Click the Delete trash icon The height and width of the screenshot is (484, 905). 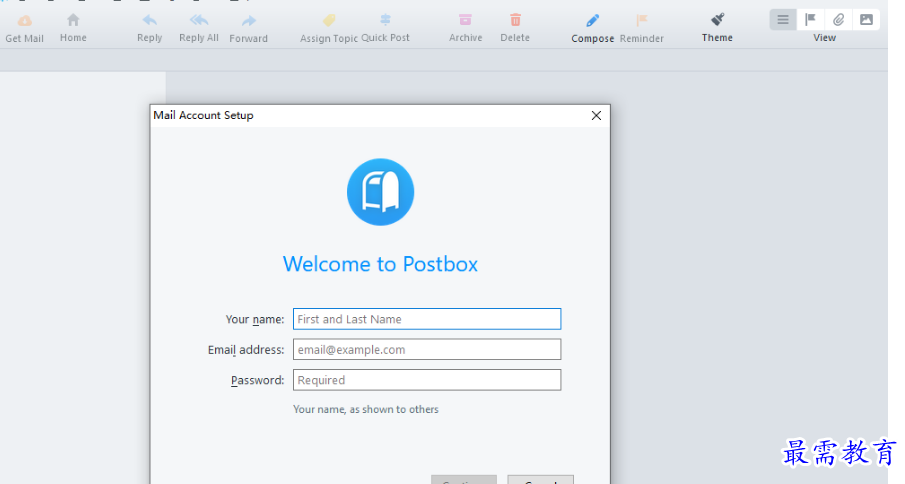point(515,20)
